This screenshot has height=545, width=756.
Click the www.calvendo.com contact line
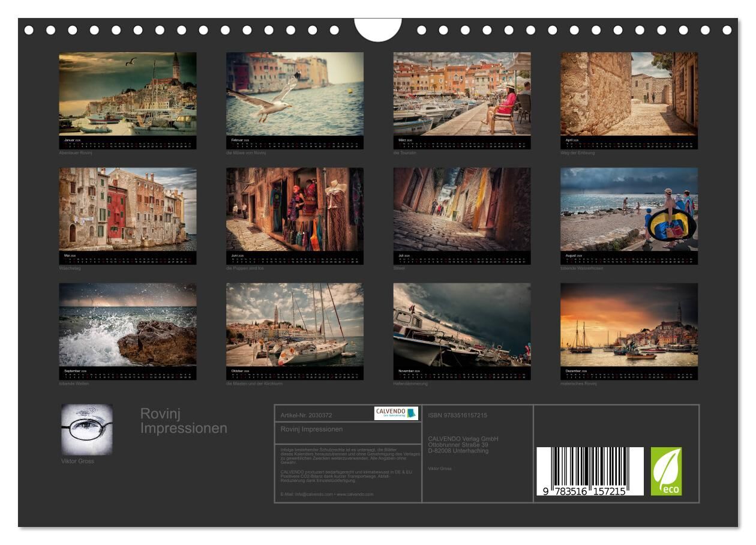pos(327,494)
